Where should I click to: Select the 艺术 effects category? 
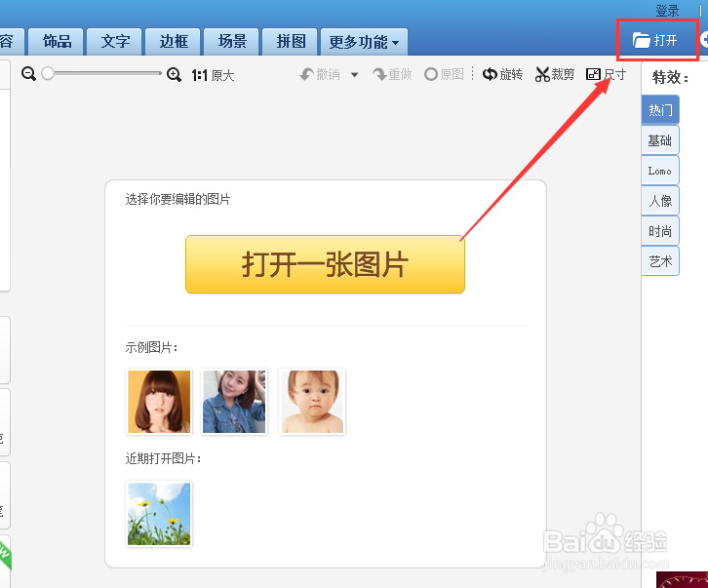click(x=660, y=261)
